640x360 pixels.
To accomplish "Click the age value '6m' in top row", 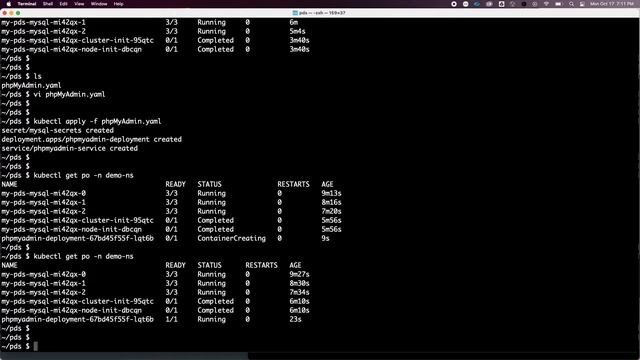I will point(293,22).
